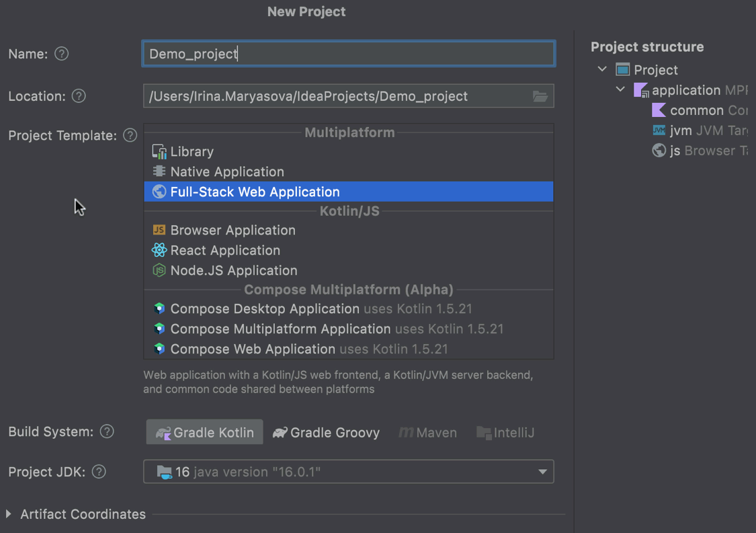Expand the Artifact Coordinates section
This screenshot has height=533, width=756.
9,514
